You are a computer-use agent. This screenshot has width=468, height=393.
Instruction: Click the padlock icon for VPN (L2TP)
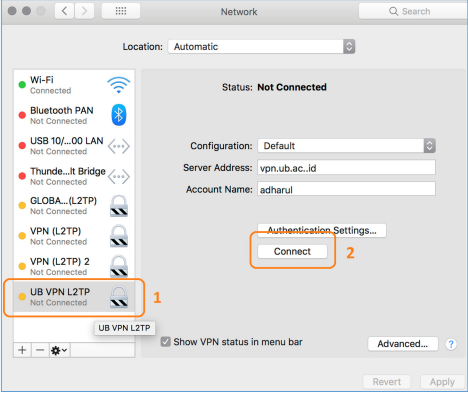tap(119, 236)
